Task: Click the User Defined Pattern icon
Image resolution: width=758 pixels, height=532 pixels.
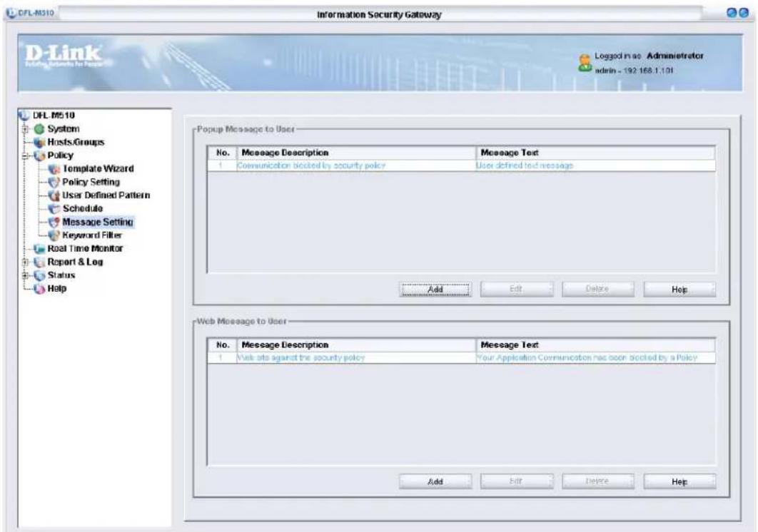Action: click(x=54, y=195)
